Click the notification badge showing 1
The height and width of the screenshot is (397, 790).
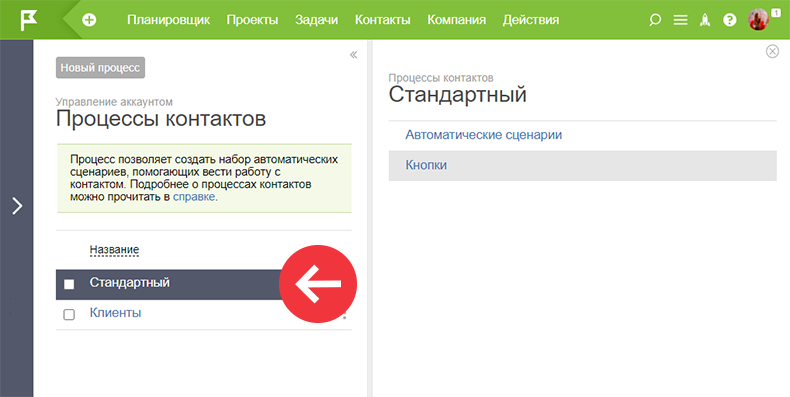775,13
